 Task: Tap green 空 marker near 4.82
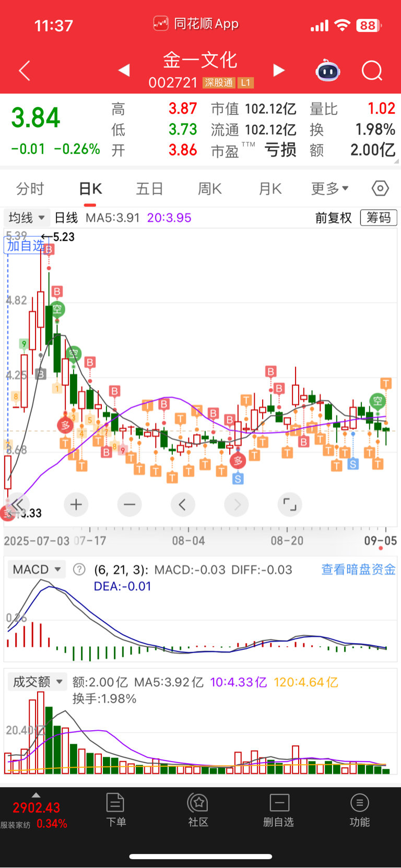click(x=57, y=309)
